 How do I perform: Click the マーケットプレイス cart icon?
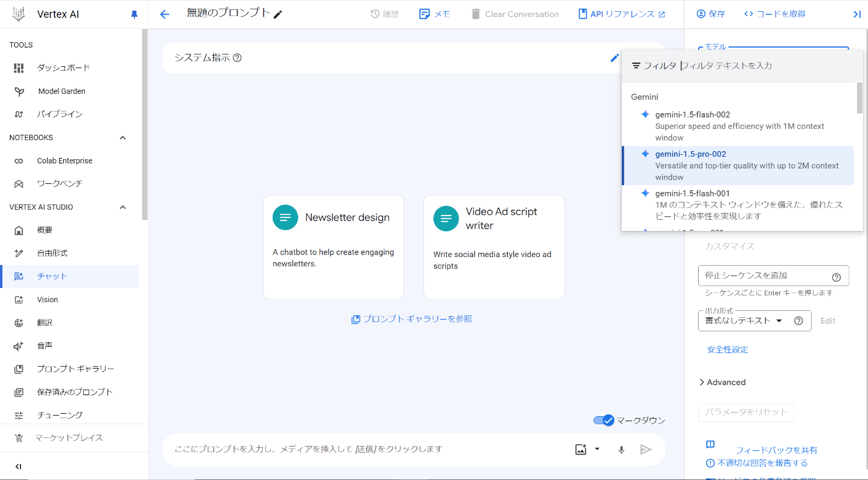pos(19,438)
